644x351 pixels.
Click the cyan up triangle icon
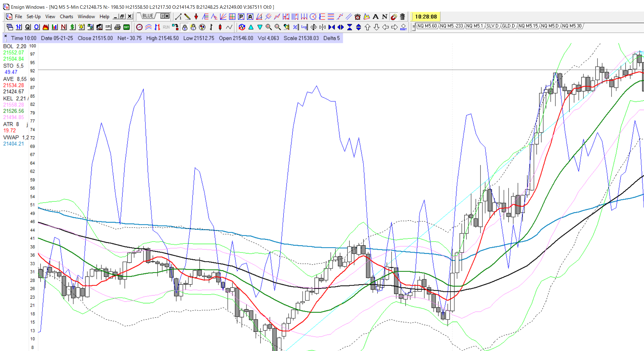[251, 27]
